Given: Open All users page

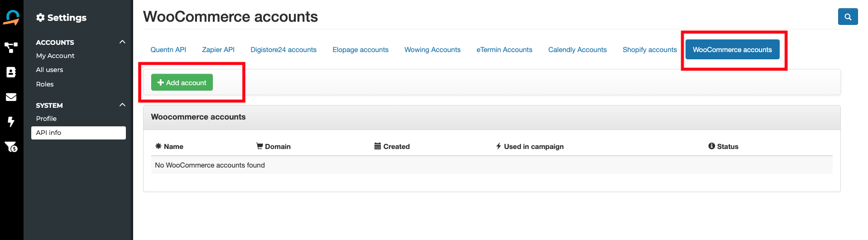Looking at the screenshot, I should [49, 70].
